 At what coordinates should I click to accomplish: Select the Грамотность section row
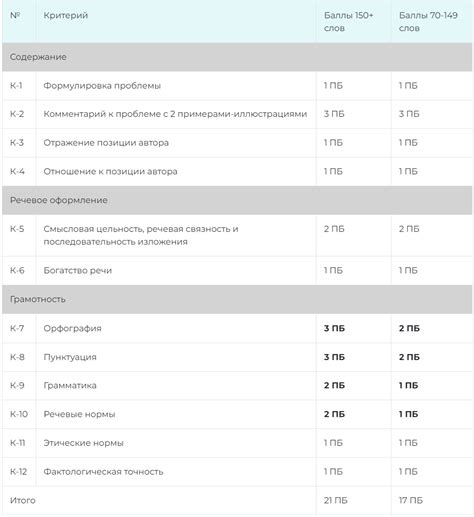coord(237,299)
